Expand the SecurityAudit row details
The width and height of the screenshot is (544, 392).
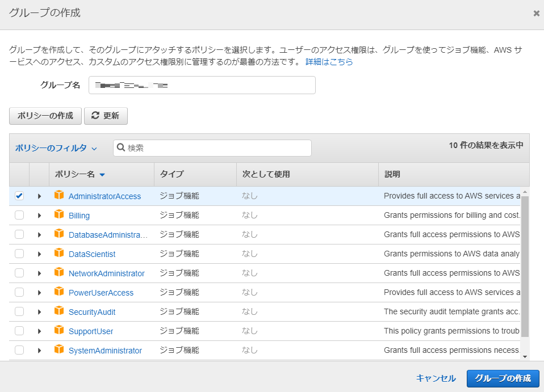[39, 312]
